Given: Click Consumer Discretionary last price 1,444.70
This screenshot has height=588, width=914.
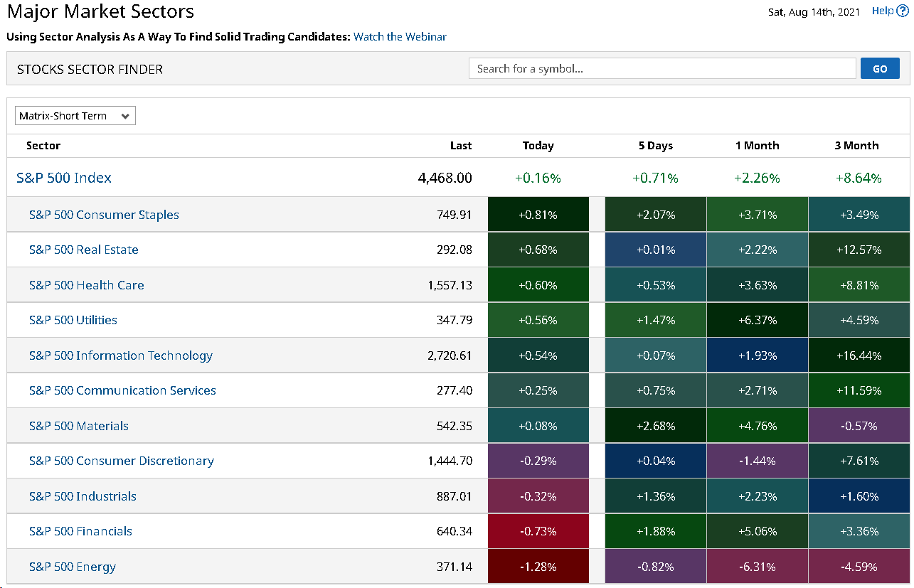Looking at the screenshot, I should (x=450, y=461).
